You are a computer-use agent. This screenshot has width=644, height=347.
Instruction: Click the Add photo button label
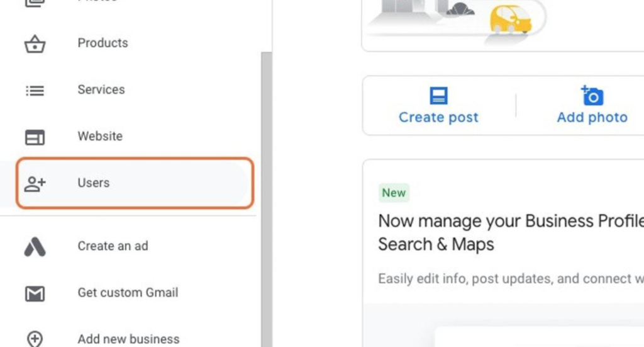point(592,117)
